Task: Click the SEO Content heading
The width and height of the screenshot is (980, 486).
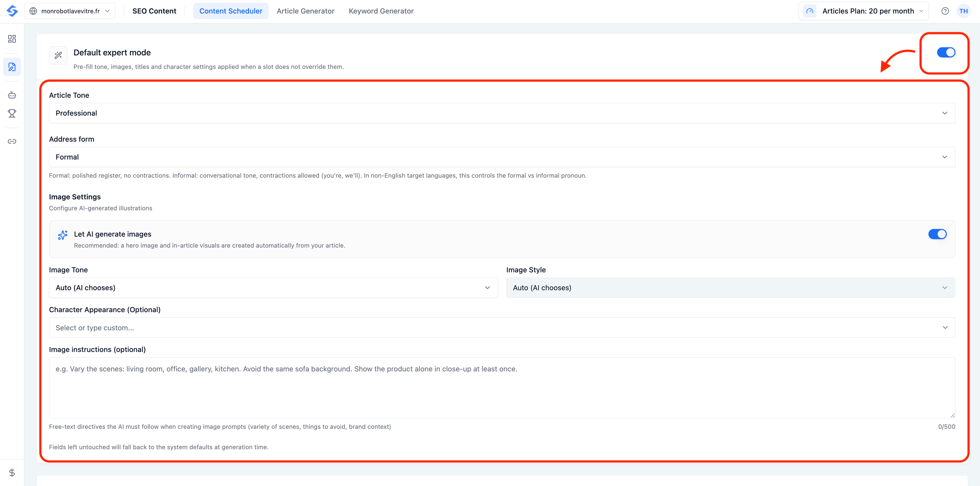Action: tap(154, 11)
